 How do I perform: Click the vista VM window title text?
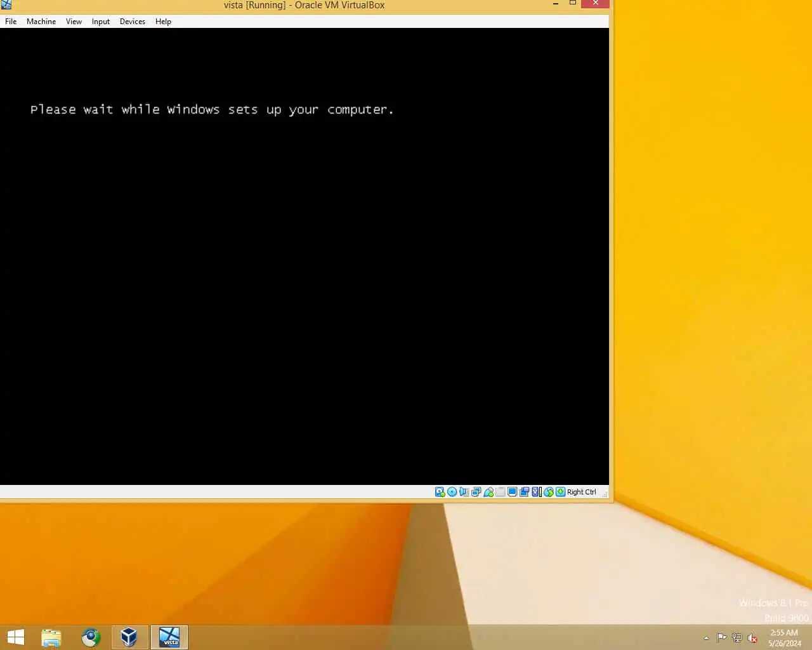(x=304, y=5)
